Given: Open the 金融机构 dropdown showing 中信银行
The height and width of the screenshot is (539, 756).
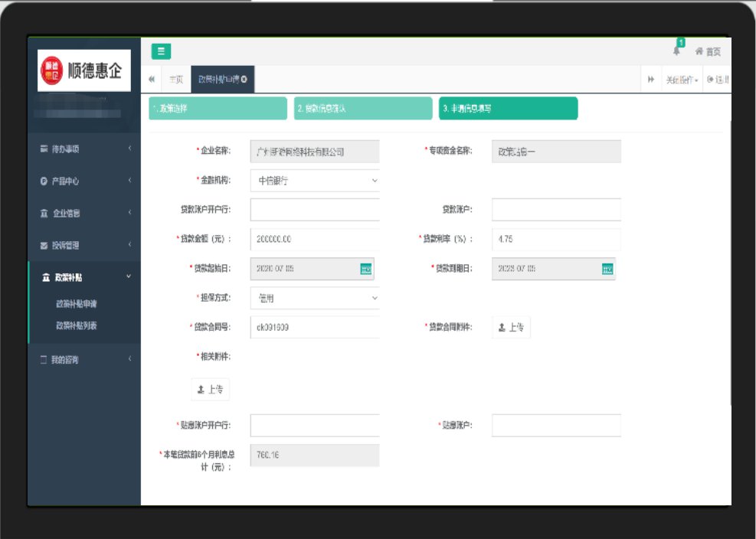Looking at the screenshot, I should click(x=315, y=181).
